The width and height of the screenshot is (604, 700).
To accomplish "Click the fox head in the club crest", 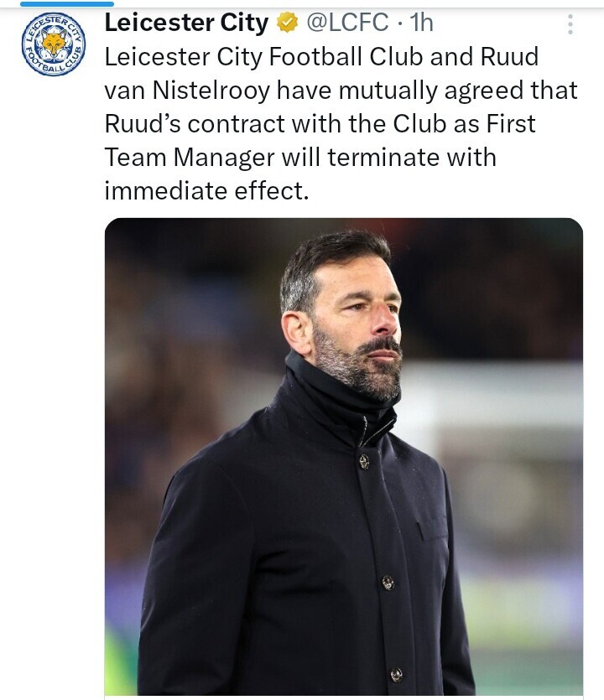I will pos(54,44).
